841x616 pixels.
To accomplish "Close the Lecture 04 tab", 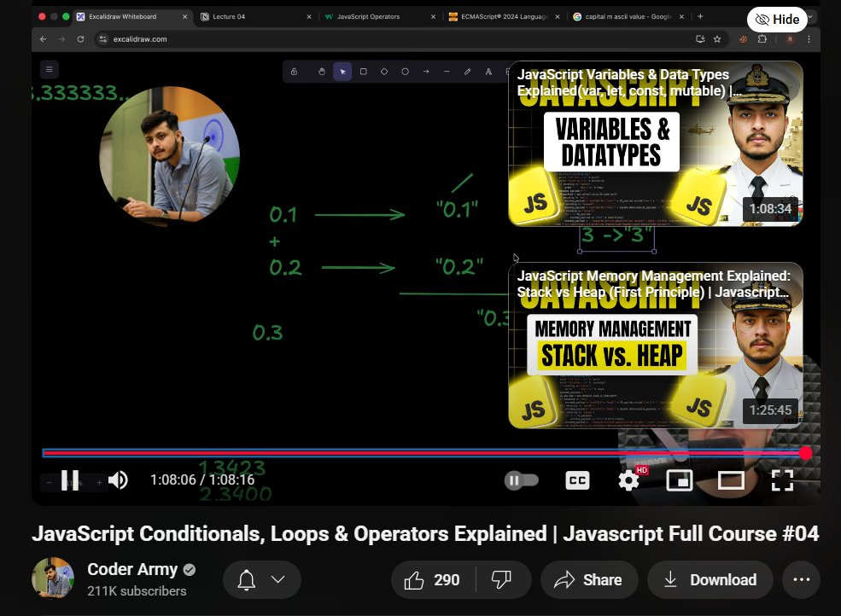I will [309, 16].
